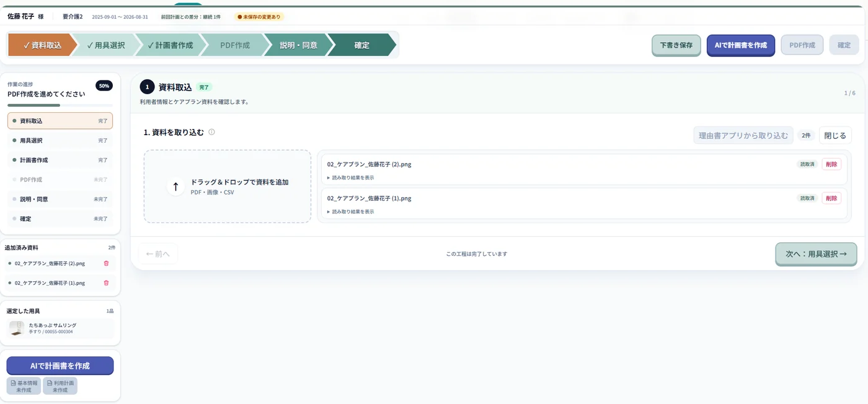868x404 pixels.
Task: Click the upload arrow icon in the drop zone
Action: click(x=175, y=187)
